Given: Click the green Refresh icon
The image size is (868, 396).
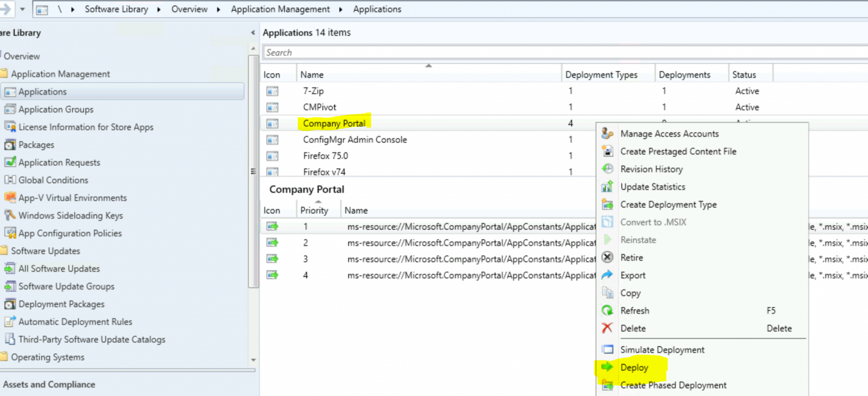Looking at the screenshot, I should click(x=607, y=311).
